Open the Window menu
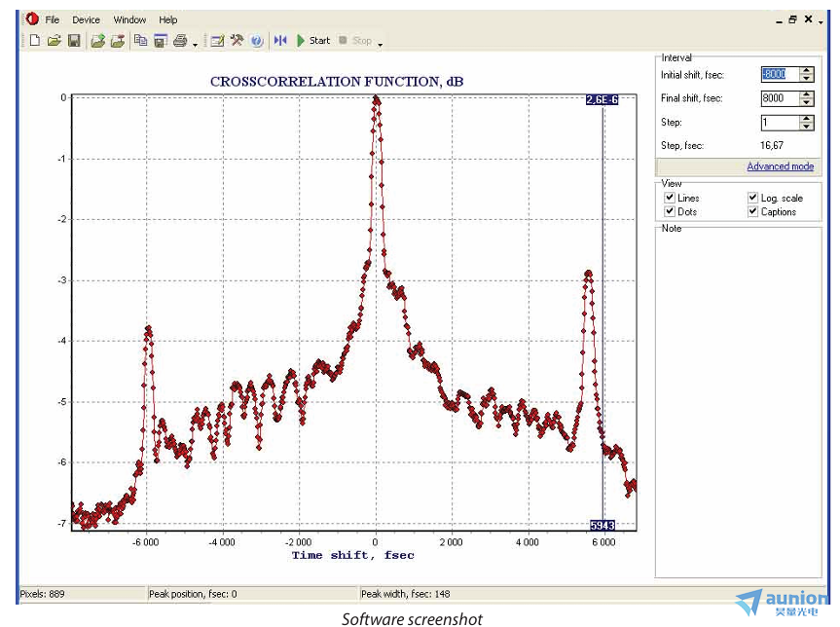 coord(129,19)
